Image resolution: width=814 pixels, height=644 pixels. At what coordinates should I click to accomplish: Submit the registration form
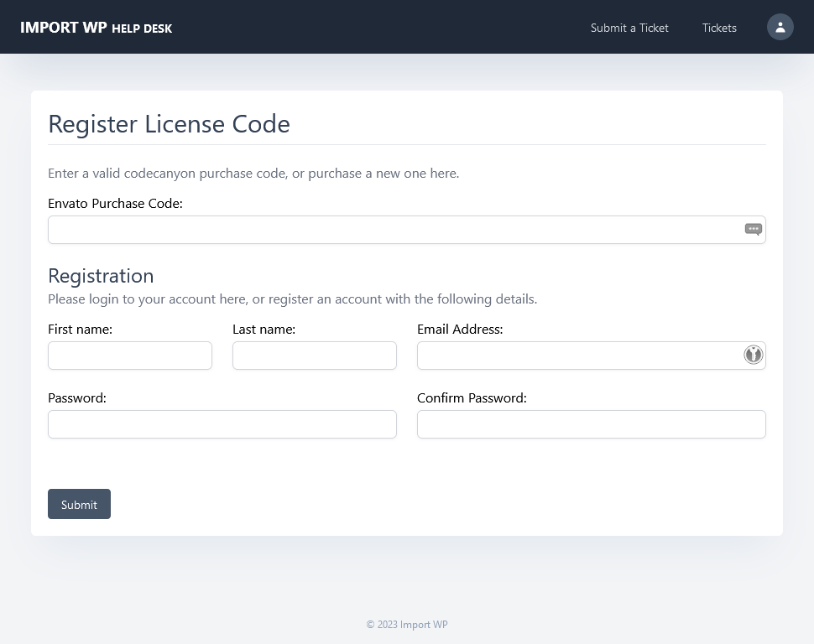tap(79, 504)
